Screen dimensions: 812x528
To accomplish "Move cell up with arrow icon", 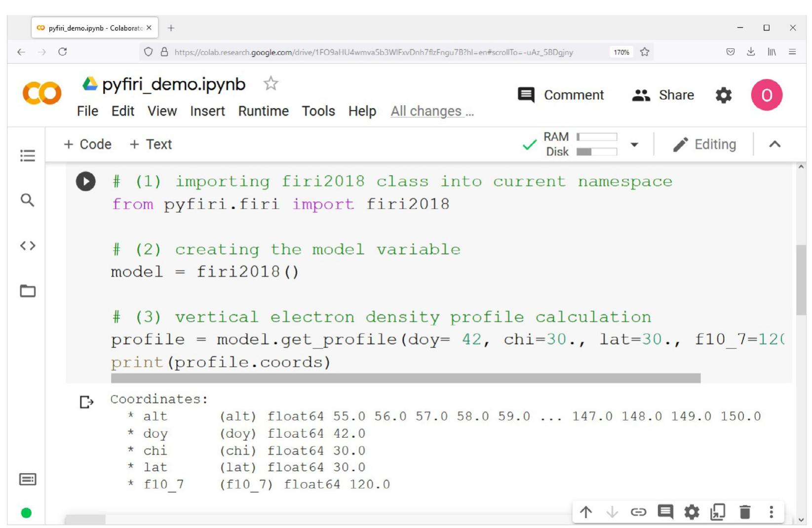I will pos(586,512).
